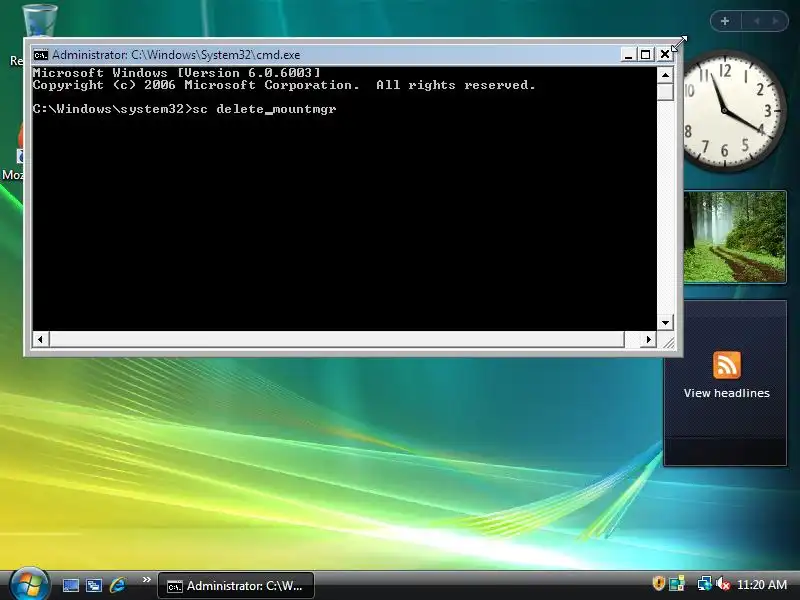Click the cmd vertical scrollbar down arrow

coord(665,322)
